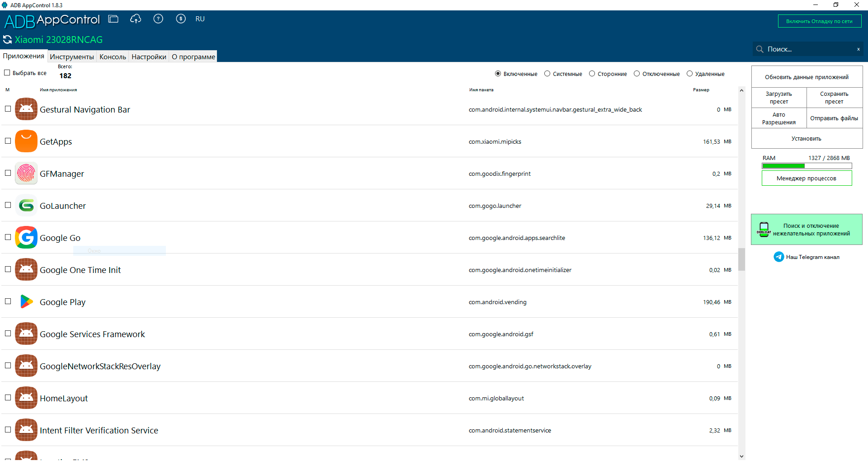Open the folder icon in the header
The image size is (868, 470).
[113, 19]
